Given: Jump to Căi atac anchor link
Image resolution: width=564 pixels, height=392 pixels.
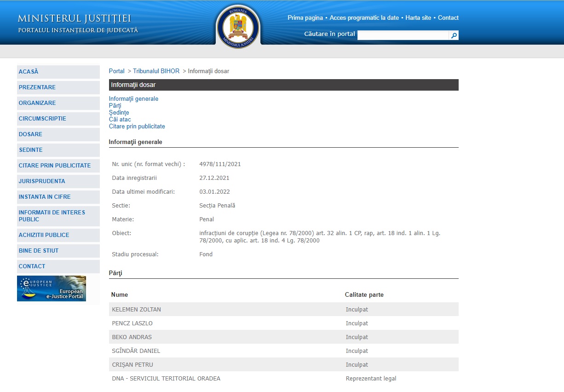Looking at the screenshot, I should [120, 120].
